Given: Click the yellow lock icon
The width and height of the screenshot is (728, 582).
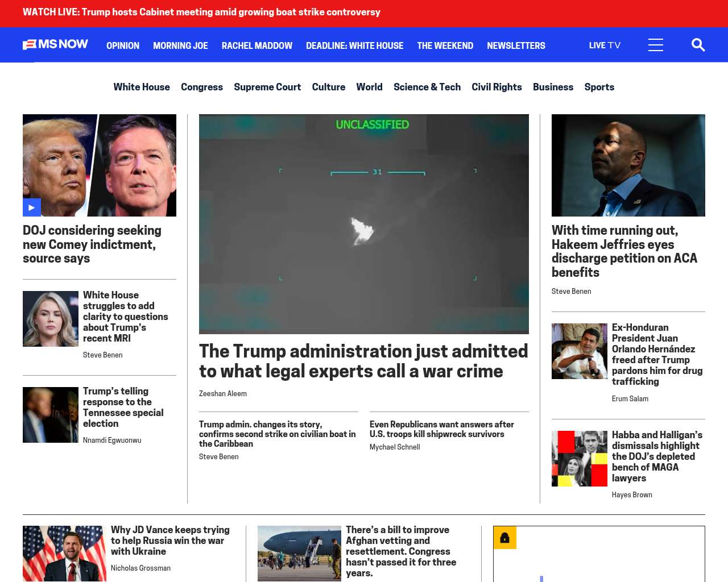Looking at the screenshot, I should pyautogui.click(x=504, y=538).
